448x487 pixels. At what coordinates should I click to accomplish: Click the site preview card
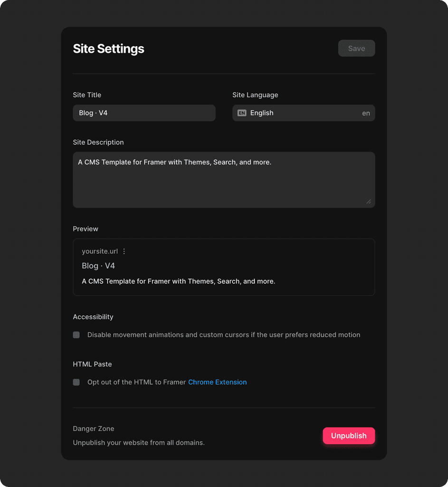[224, 267]
